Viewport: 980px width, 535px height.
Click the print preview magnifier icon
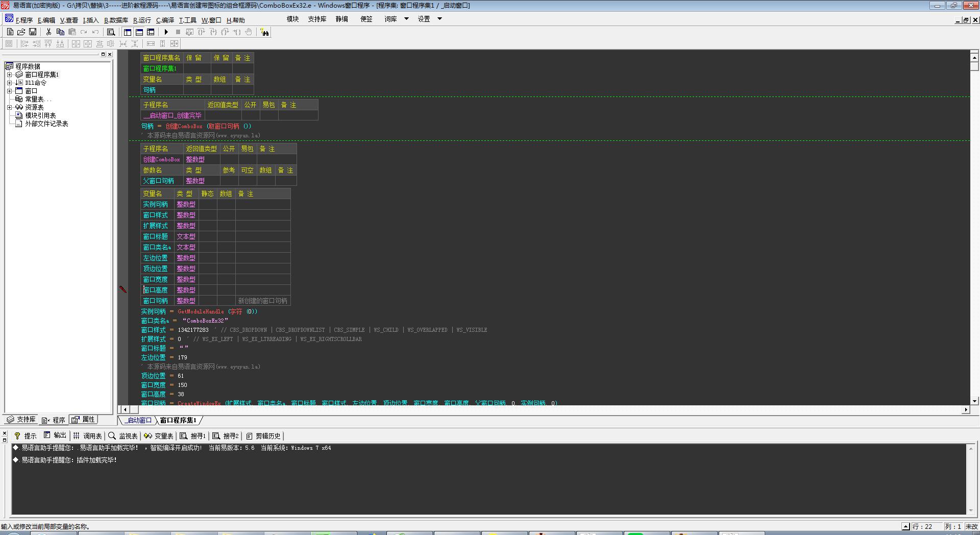tap(111, 32)
